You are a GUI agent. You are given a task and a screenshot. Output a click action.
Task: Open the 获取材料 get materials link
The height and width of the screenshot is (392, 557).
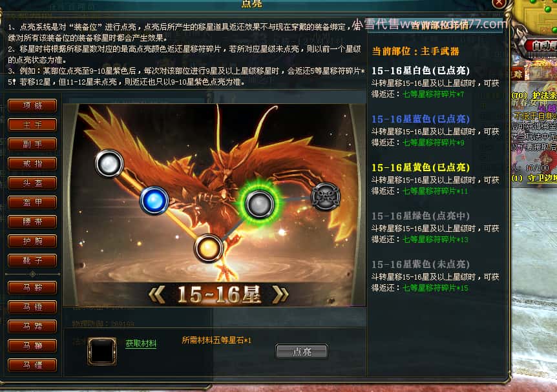tap(141, 344)
